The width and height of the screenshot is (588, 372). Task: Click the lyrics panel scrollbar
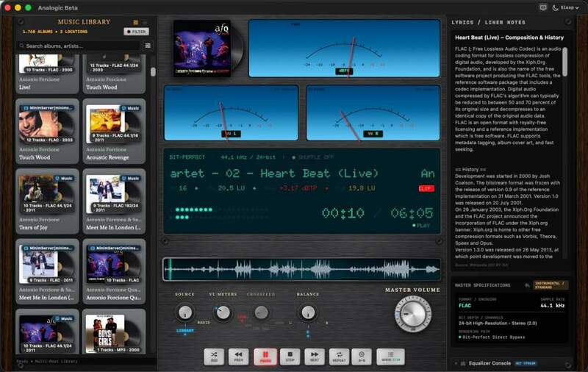[564, 62]
